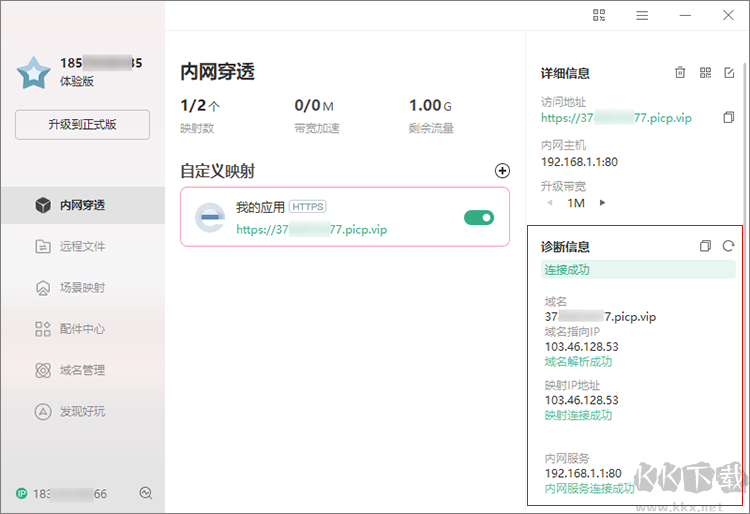Click 升级到正式版 upgrade button
Image resolution: width=750 pixels, height=514 pixels.
pyautogui.click(x=82, y=125)
